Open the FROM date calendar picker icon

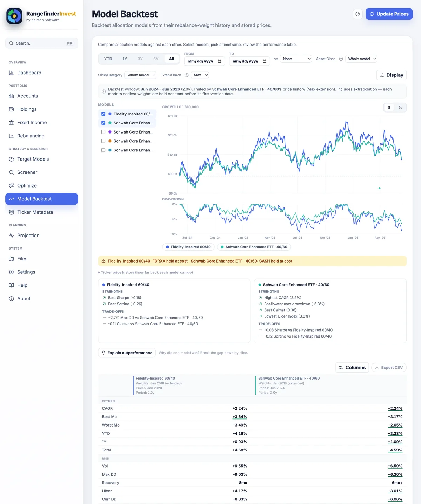219,61
